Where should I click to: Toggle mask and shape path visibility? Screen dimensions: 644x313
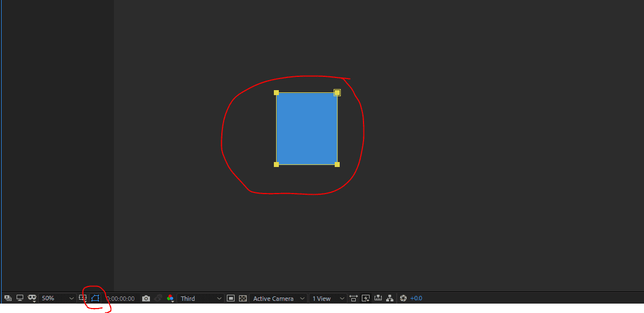95,298
